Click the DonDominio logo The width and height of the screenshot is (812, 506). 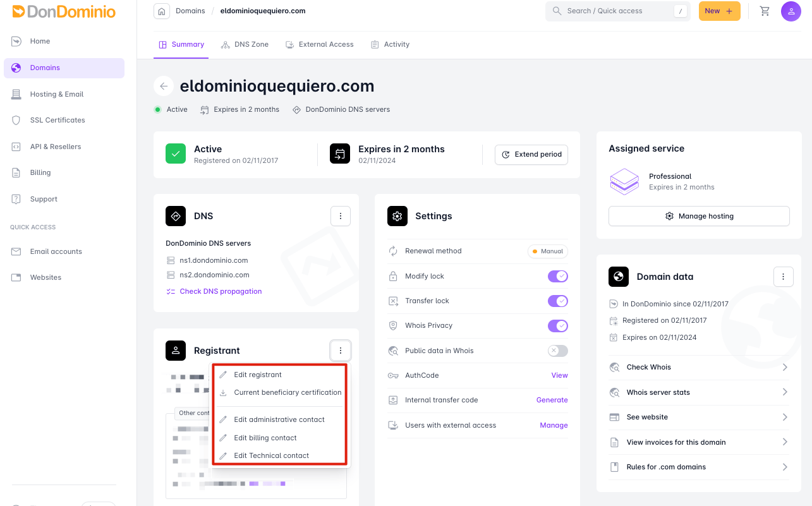pyautogui.click(x=64, y=11)
